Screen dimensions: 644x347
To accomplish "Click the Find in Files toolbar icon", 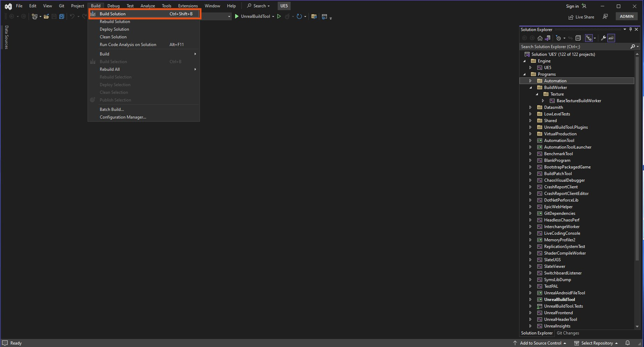I will point(314,16).
